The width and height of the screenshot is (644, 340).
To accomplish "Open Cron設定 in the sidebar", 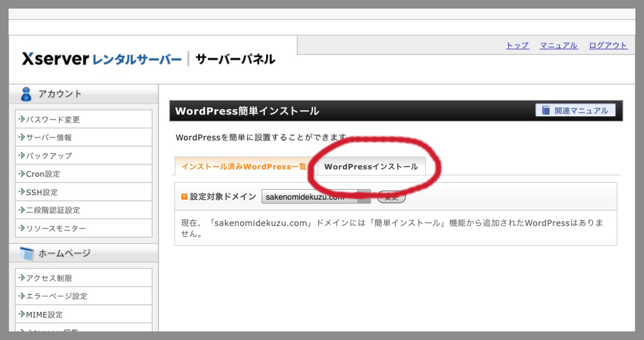I will point(84,173).
